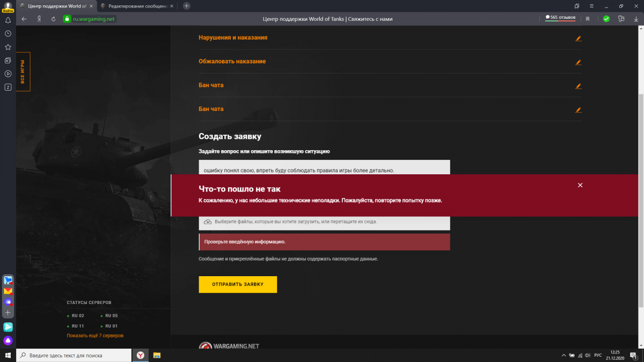Click the 565 отзывов reviews badge

[561, 18]
